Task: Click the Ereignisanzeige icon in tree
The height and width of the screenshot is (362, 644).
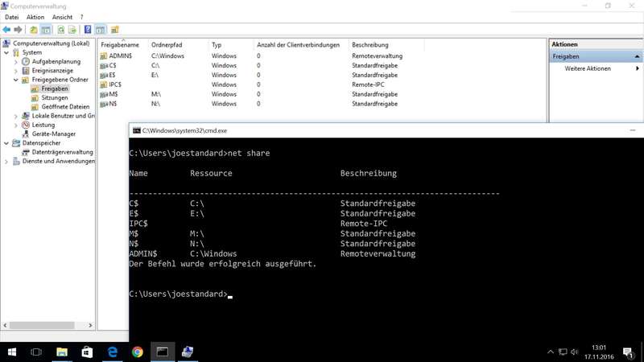Action: click(x=26, y=71)
